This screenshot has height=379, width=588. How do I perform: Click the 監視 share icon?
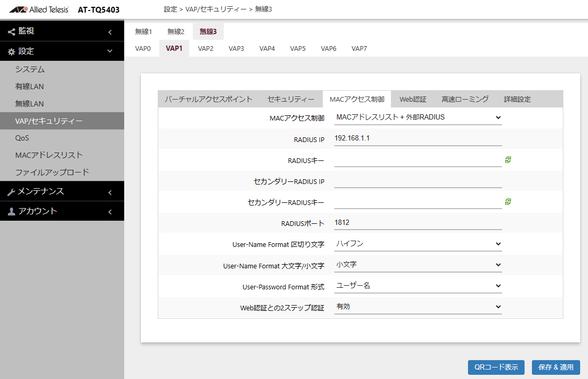point(12,32)
